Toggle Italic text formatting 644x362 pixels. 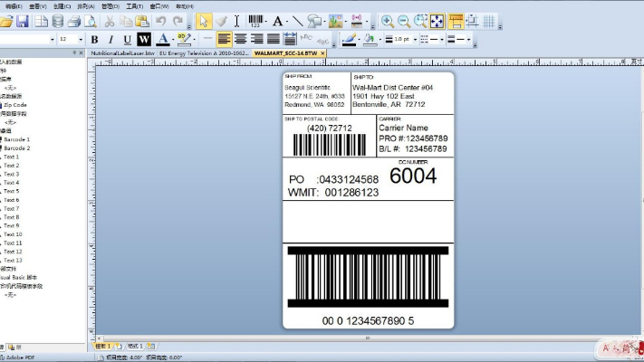111,40
